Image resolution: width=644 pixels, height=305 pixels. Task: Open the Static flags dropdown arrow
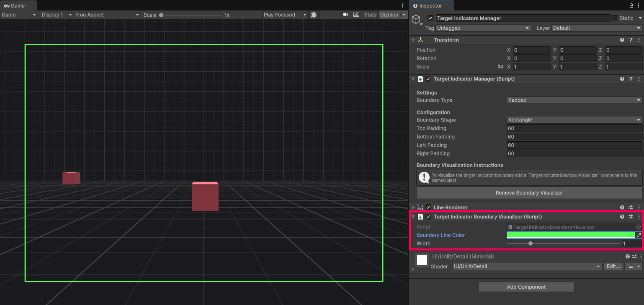[x=640, y=18]
